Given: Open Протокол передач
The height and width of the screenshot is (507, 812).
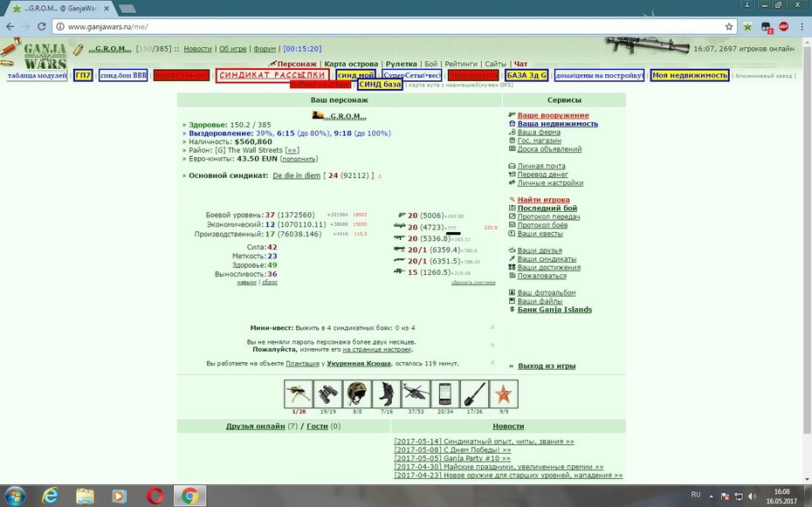Looking at the screenshot, I should (x=548, y=216).
